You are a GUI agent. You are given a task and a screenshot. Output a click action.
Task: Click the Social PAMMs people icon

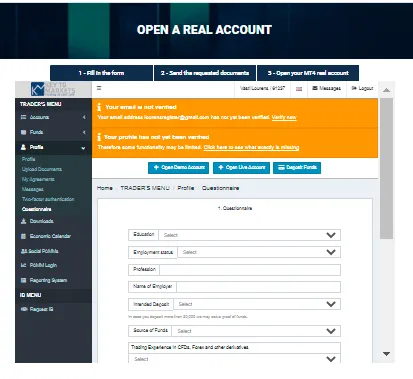click(24, 251)
